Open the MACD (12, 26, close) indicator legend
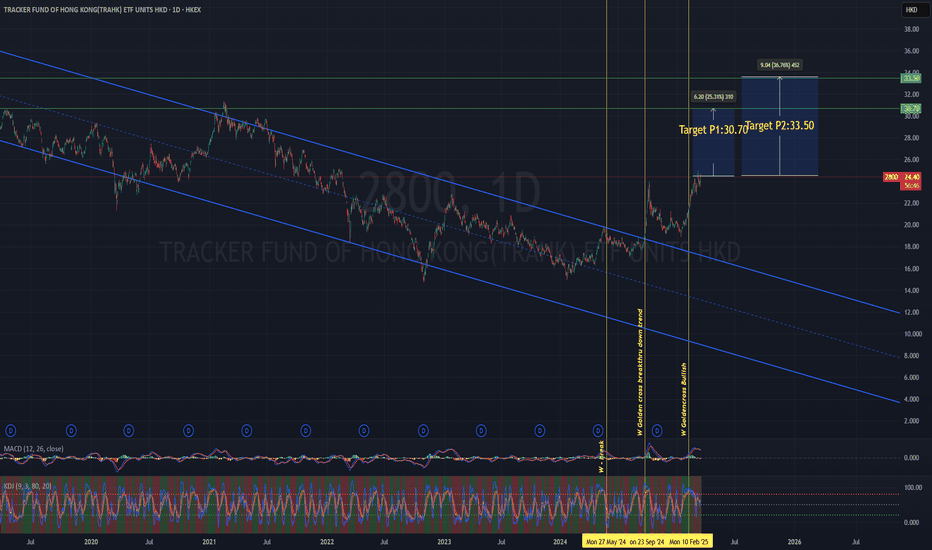The height and width of the screenshot is (550, 932). pos(33,448)
